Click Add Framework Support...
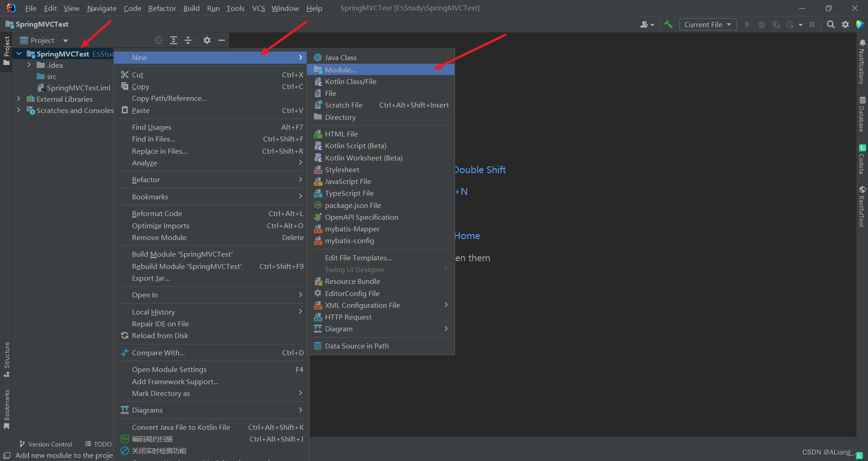868x461 pixels. (x=212, y=381)
